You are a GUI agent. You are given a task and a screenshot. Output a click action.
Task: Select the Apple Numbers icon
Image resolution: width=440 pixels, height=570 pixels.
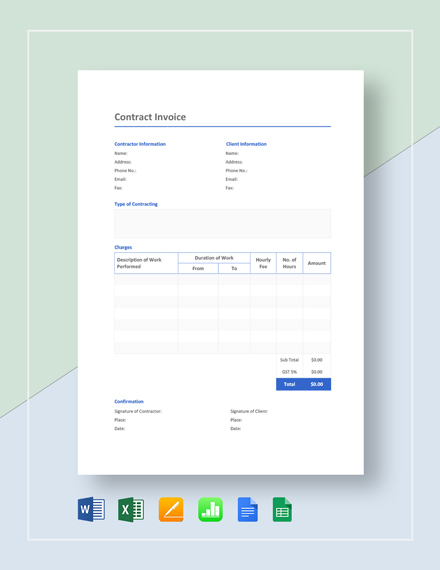tap(210, 509)
